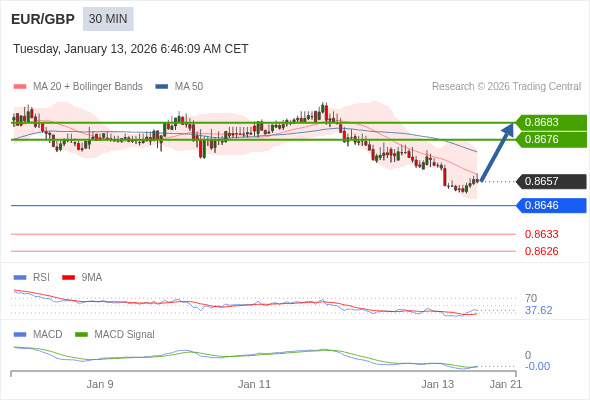This screenshot has height=400, width=590.
Task: Click the 'MA 20 + Bollinger Bands' legend label
Action: tap(88, 87)
